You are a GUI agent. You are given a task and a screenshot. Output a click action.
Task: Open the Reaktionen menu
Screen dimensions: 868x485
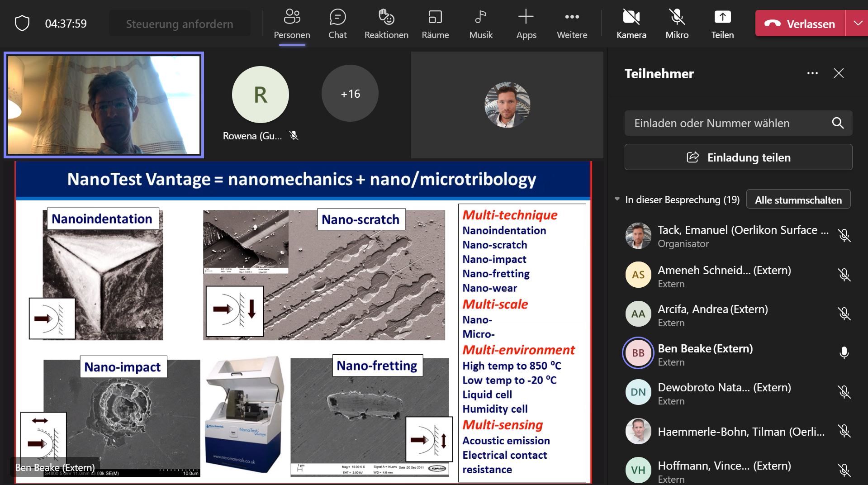[386, 24]
